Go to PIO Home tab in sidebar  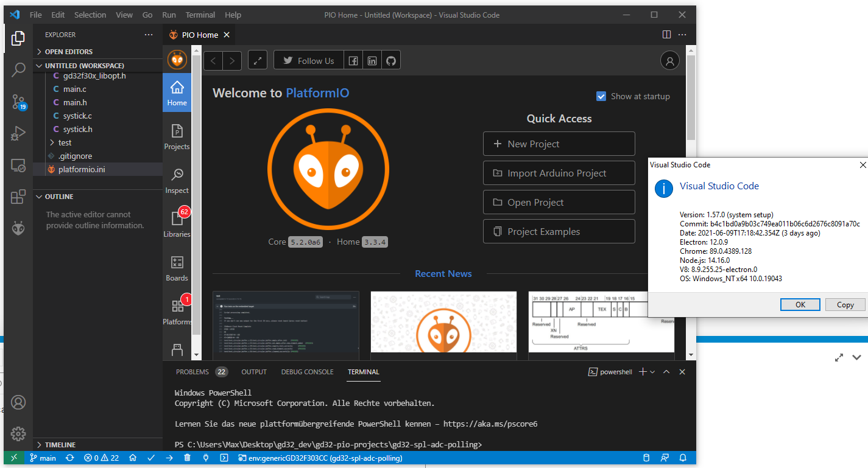[177, 93]
